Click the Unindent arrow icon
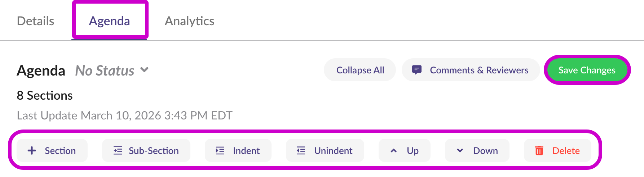 (301, 150)
